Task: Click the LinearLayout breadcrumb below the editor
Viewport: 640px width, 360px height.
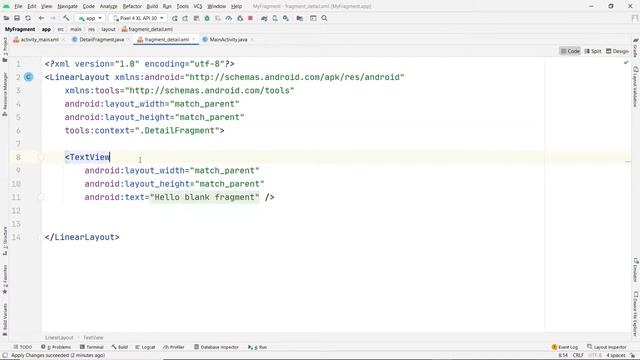Action: tap(59, 338)
